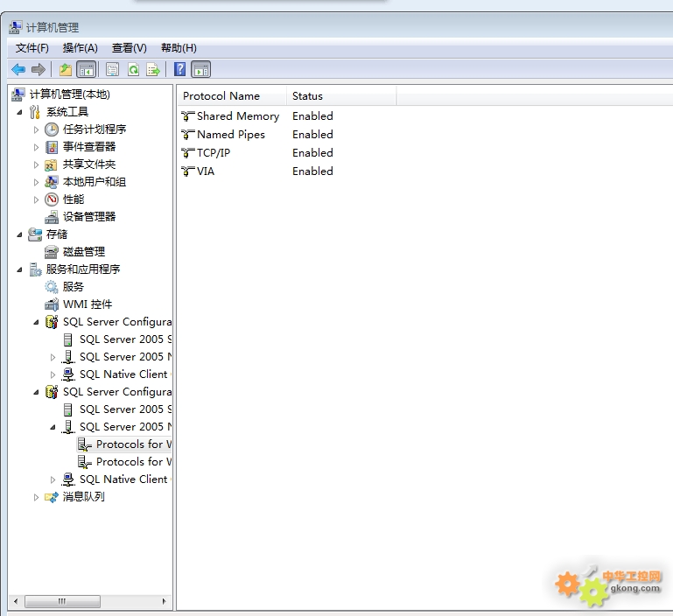673x616 pixels.
Task: Sort by Protocol Name column header
Action: (232, 95)
